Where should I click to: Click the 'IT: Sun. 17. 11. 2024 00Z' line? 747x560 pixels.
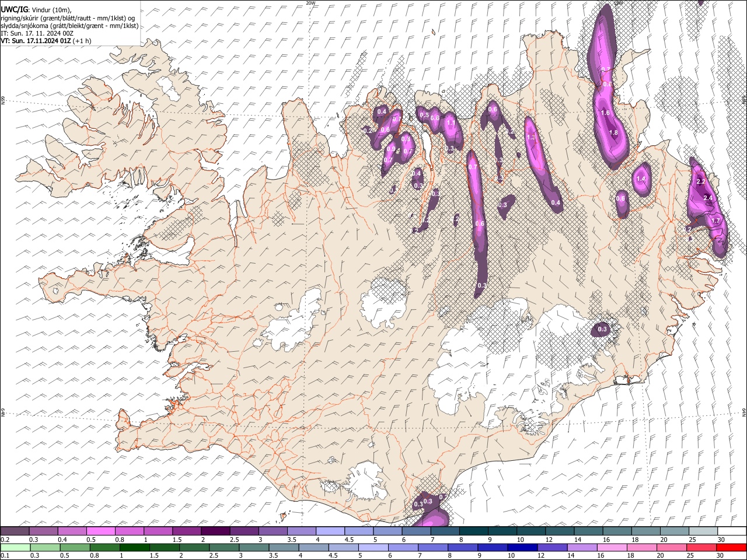coord(37,34)
